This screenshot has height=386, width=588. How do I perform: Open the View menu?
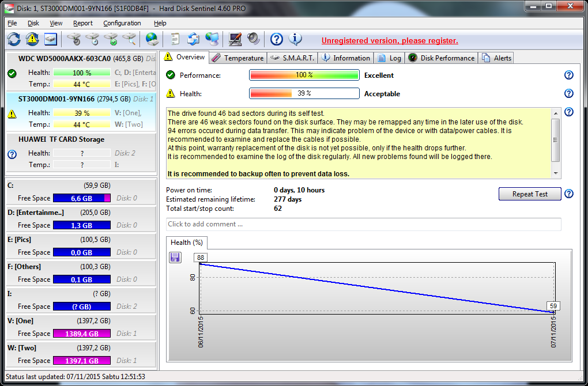pos(56,23)
